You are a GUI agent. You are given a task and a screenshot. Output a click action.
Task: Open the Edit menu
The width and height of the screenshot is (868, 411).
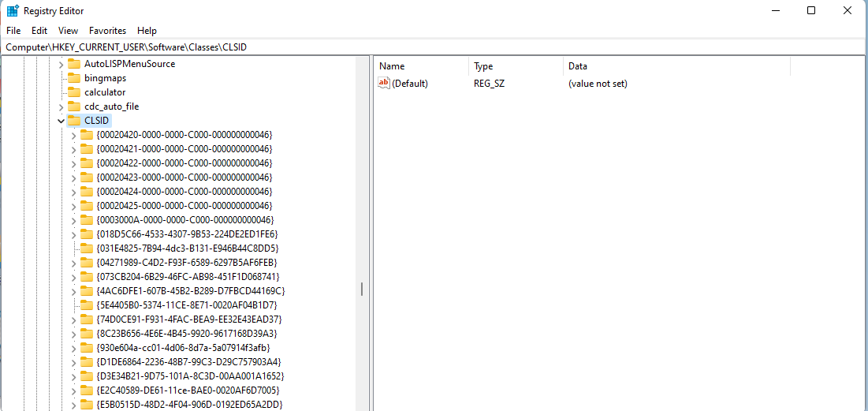pyautogui.click(x=39, y=31)
